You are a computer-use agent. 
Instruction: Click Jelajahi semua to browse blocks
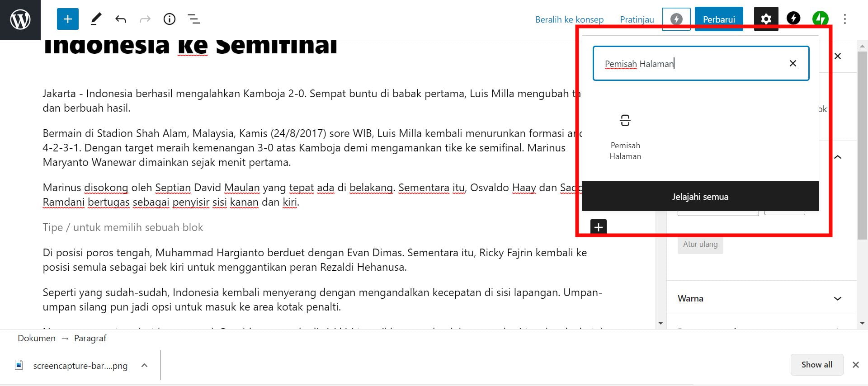(x=700, y=197)
